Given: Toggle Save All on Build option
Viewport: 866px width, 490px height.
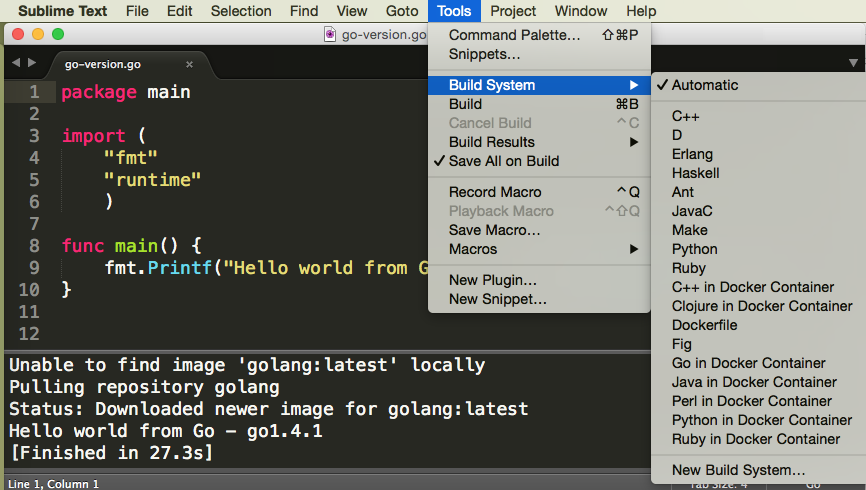Looking at the screenshot, I should (539, 161).
